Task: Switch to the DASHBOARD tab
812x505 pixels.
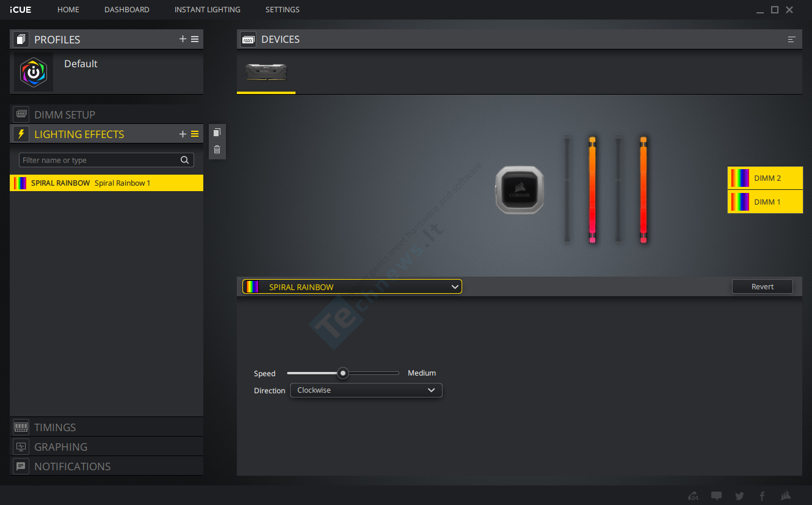Action: click(127, 10)
